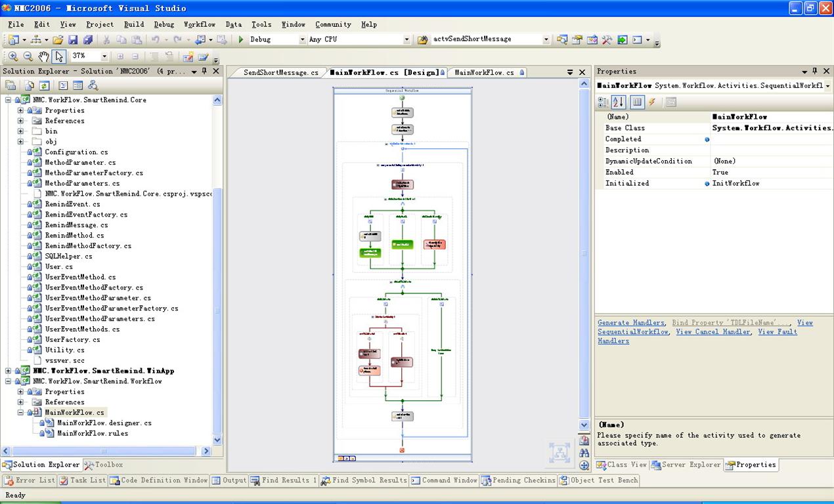Image resolution: width=834 pixels, height=504 pixels.
Task: Click the fit-to-screen navigator icon in designer
Action: [560, 452]
